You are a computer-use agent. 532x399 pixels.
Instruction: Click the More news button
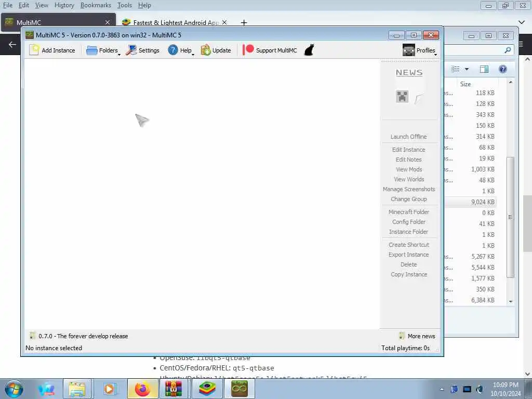coord(417,336)
